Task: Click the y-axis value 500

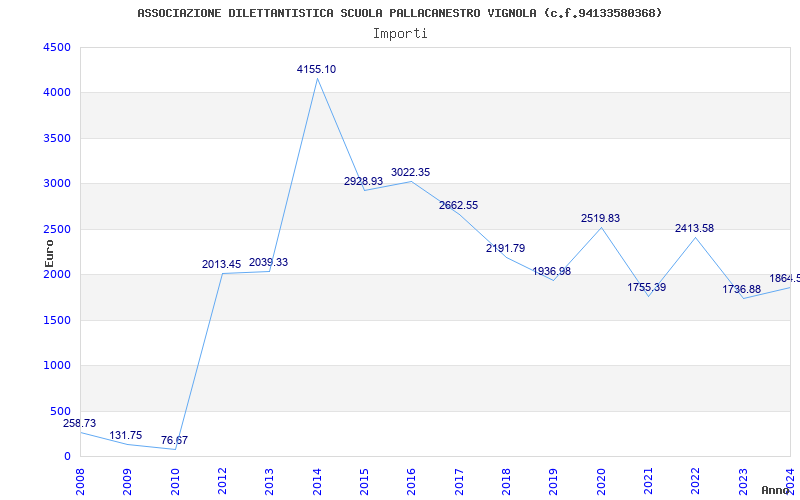Action: (61, 411)
